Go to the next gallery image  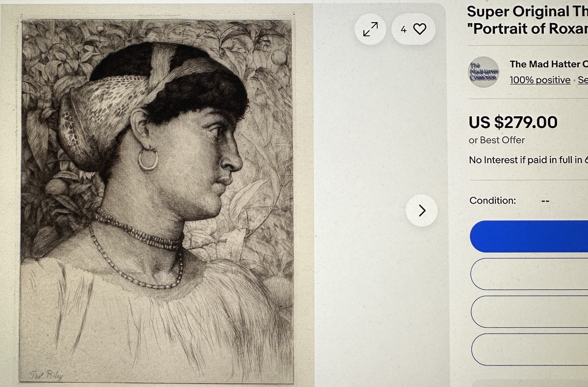tap(421, 210)
